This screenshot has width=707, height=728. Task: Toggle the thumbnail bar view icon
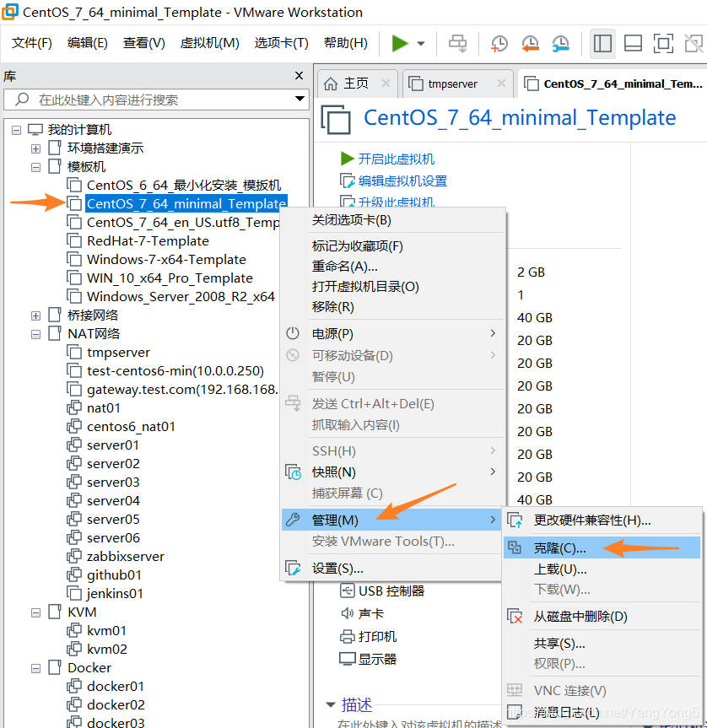(x=634, y=44)
